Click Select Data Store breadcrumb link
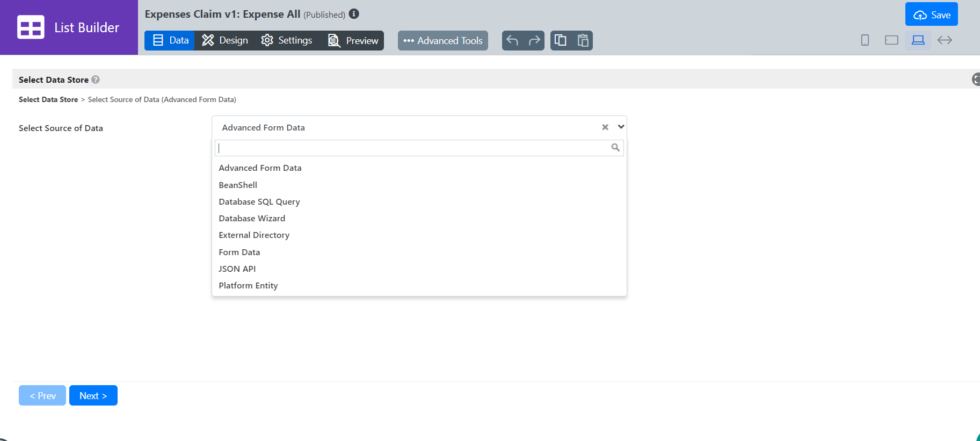Viewport: 980px width, 441px height. coord(48,99)
